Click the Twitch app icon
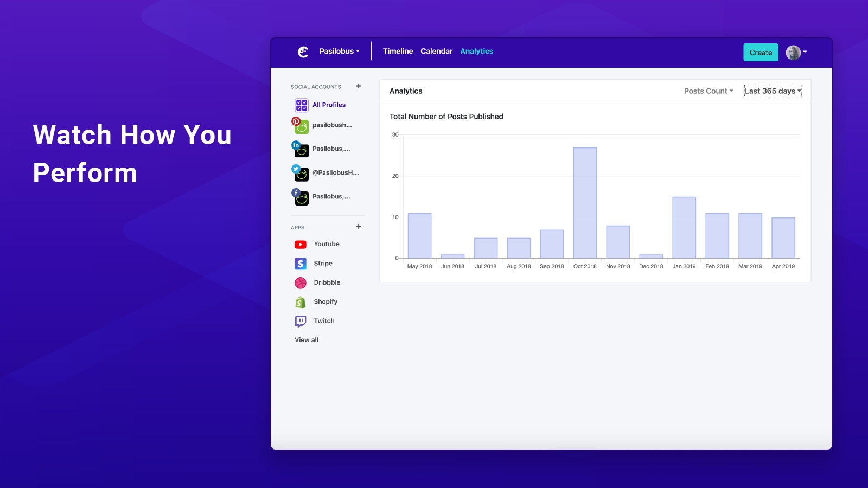The image size is (868, 488). 301,322
